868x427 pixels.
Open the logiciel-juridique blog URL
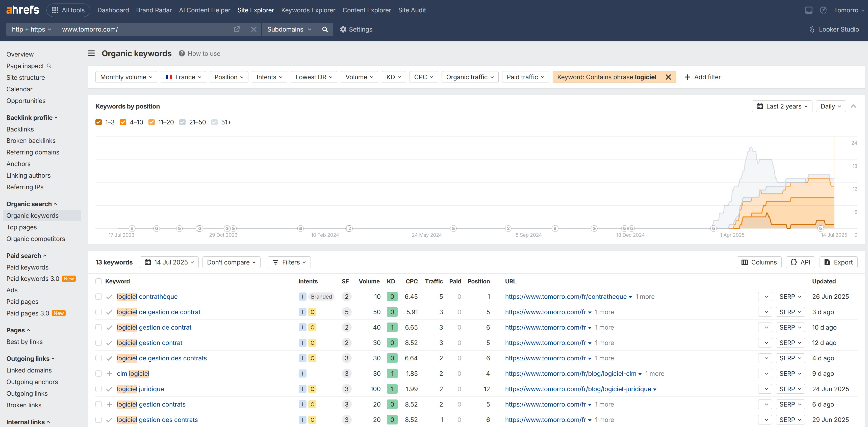point(578,389)
